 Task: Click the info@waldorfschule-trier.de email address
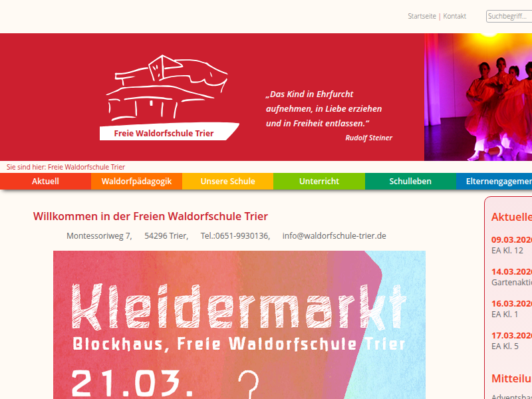click(334, 236)
